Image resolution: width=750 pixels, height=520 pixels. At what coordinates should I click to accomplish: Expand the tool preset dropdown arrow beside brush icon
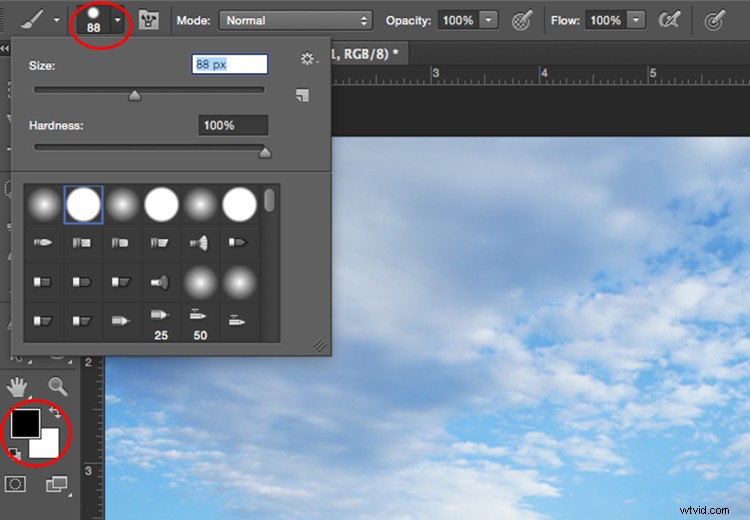tap(56, 20)
